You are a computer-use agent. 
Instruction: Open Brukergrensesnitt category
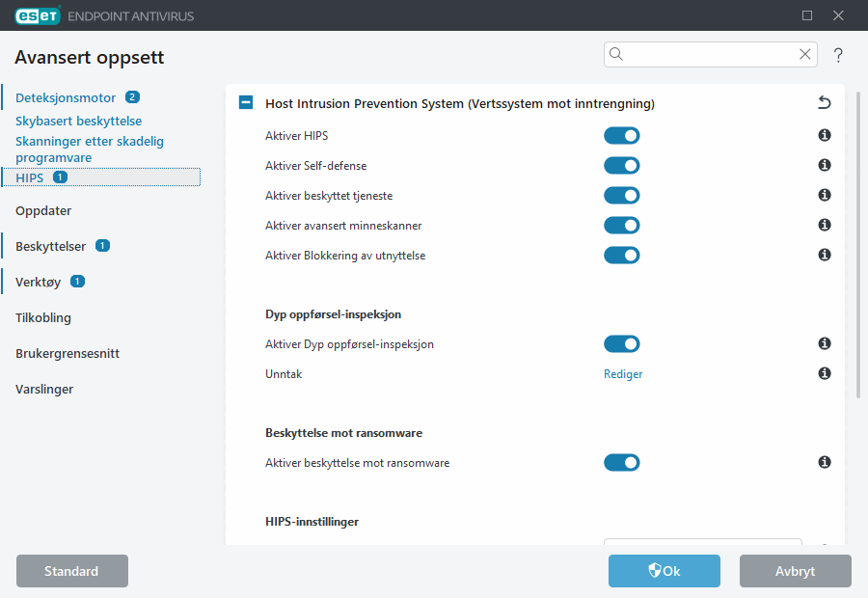(x=68, y=353)
